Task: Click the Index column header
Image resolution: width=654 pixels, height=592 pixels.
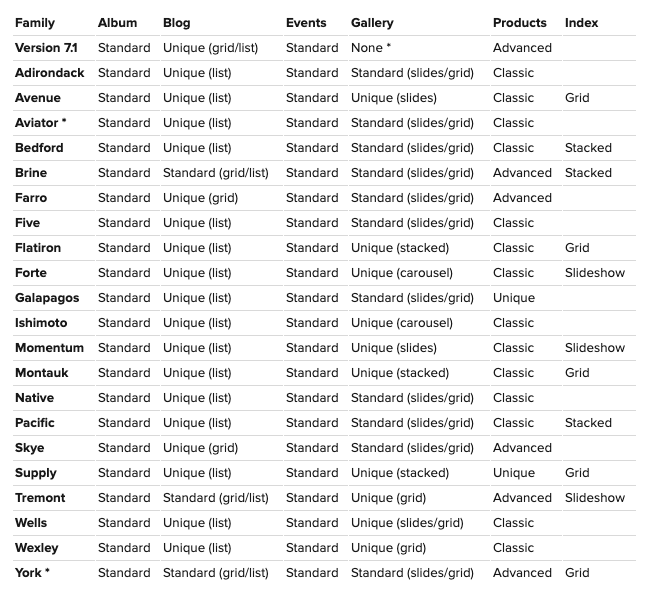Action: coord(581,23)
